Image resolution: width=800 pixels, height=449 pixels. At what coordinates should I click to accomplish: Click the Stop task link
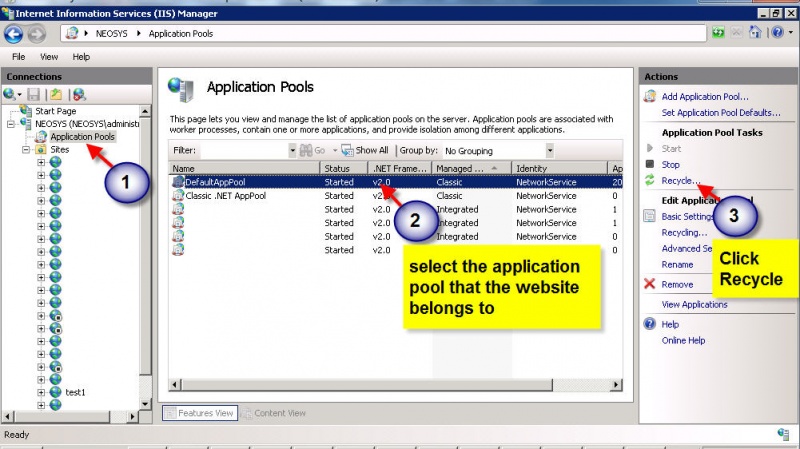(x=670, y=164)
